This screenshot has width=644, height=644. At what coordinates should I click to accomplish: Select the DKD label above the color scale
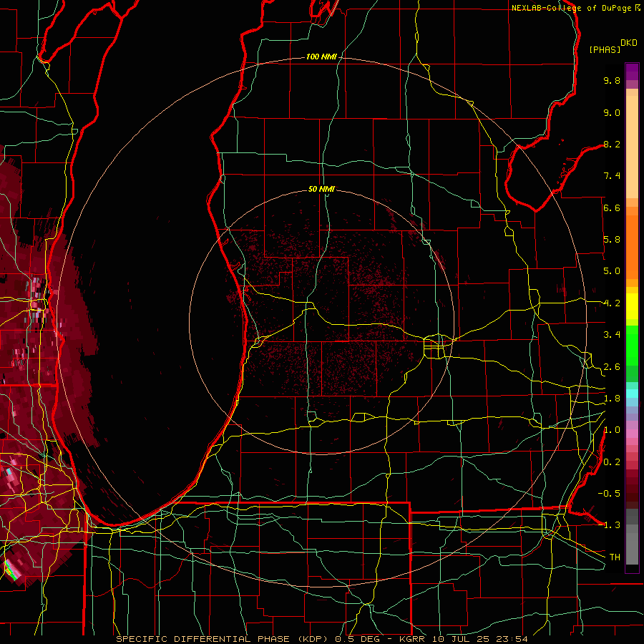pyautogui.click(x=629, y=43)
